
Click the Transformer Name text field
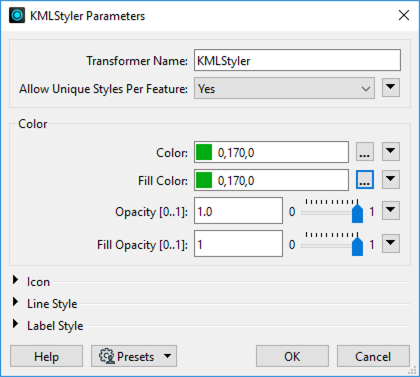297,60
